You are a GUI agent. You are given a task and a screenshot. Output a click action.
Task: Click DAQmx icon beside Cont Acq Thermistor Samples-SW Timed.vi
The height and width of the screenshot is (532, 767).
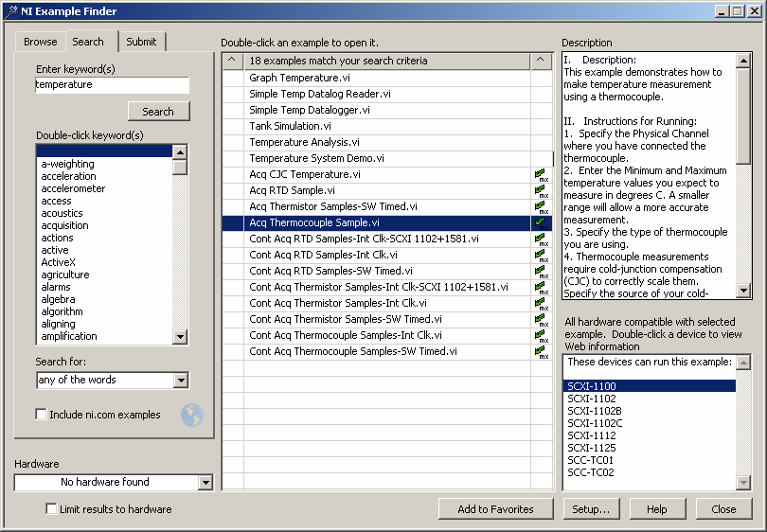[x=542, y=320]
